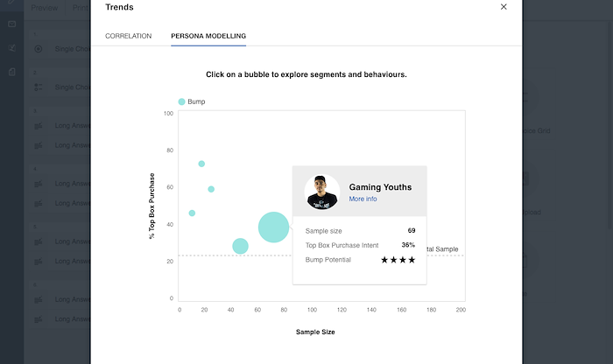Select the highest small bubble on the chart
This screenshot has width=613, height=364.
tap(201, 164)
